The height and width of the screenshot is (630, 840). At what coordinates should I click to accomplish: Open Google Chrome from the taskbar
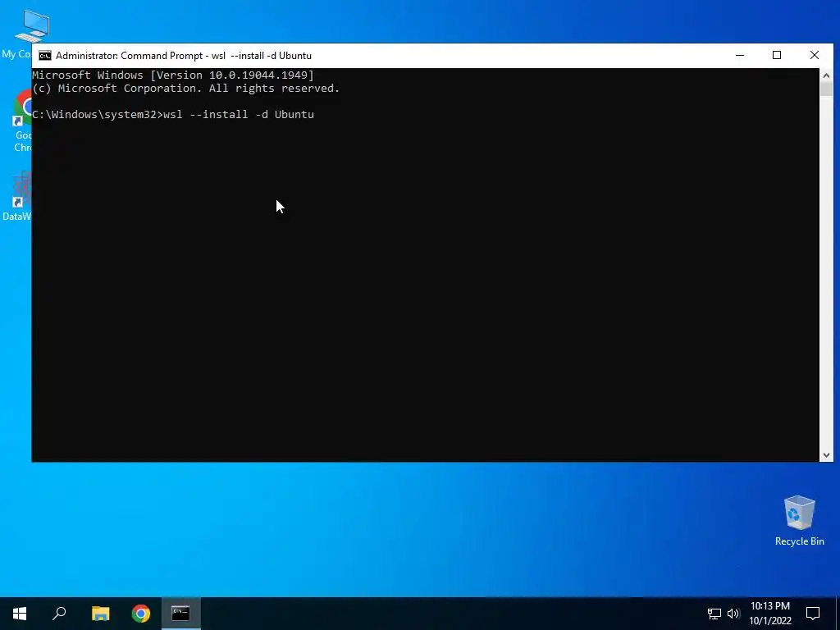tap(141, 614)
